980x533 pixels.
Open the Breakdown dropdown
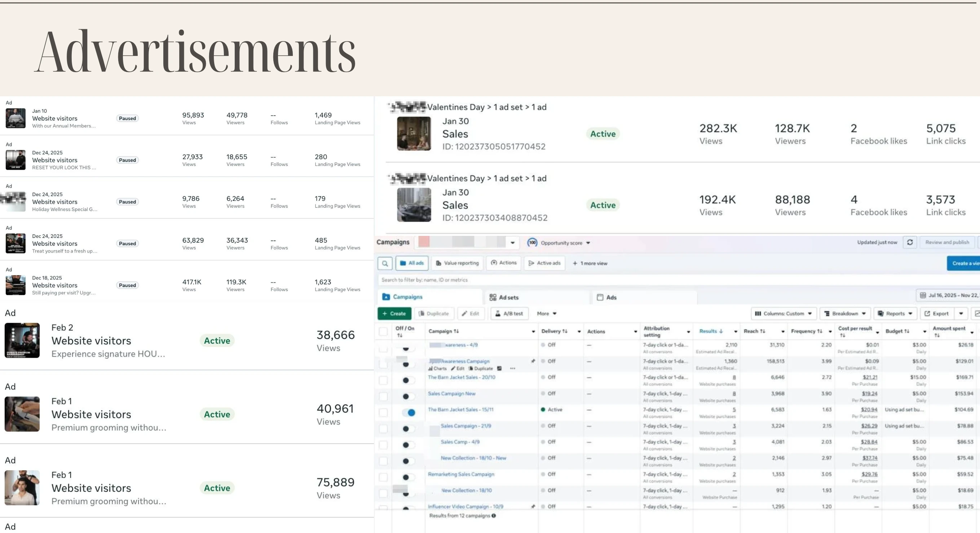pos(845,313)
